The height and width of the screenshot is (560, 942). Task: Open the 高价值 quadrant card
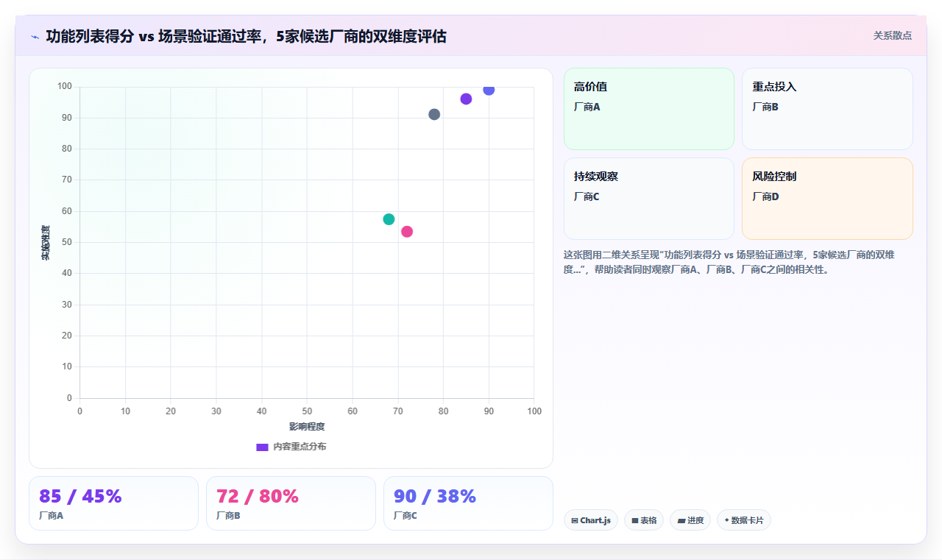[x=649, y=109]
